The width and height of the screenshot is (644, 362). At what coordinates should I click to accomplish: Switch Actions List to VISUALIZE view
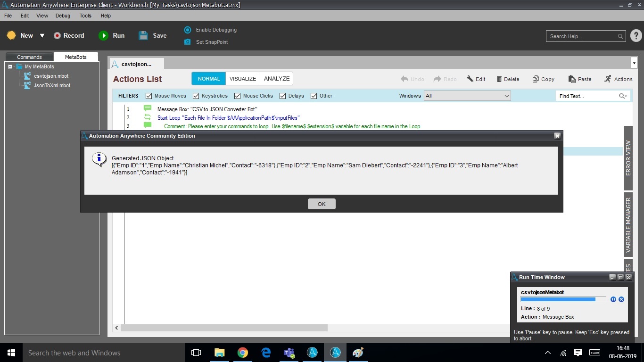243,79
